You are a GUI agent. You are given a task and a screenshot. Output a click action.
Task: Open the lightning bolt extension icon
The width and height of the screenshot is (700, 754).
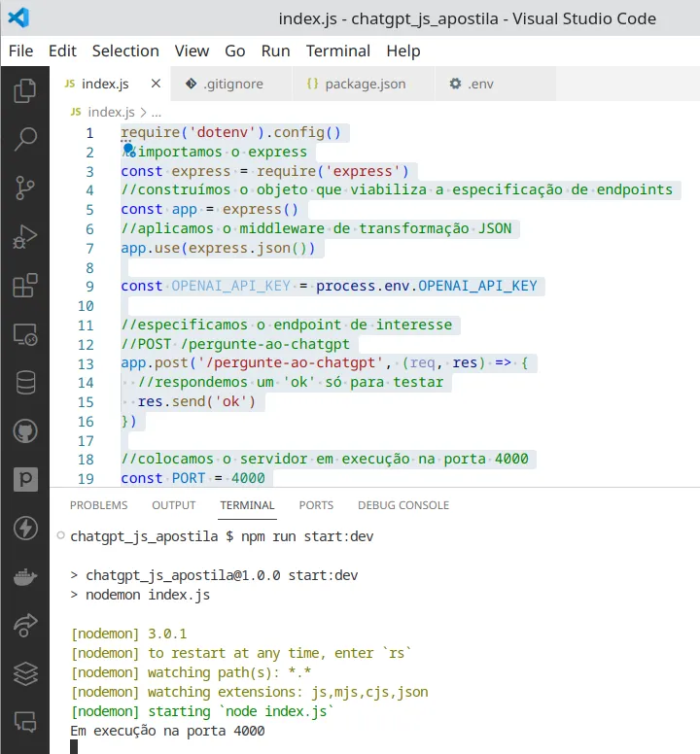tap(25, 528)
